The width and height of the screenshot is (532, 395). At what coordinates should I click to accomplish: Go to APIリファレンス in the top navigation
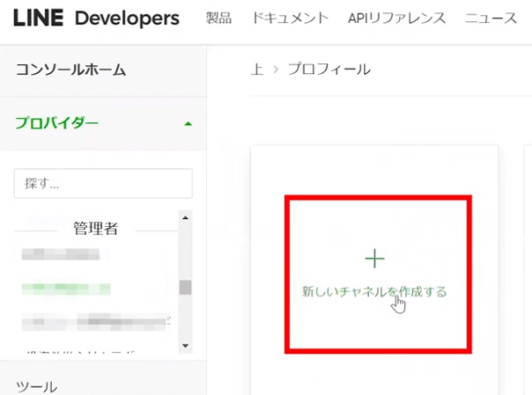[x=396, y=18]
